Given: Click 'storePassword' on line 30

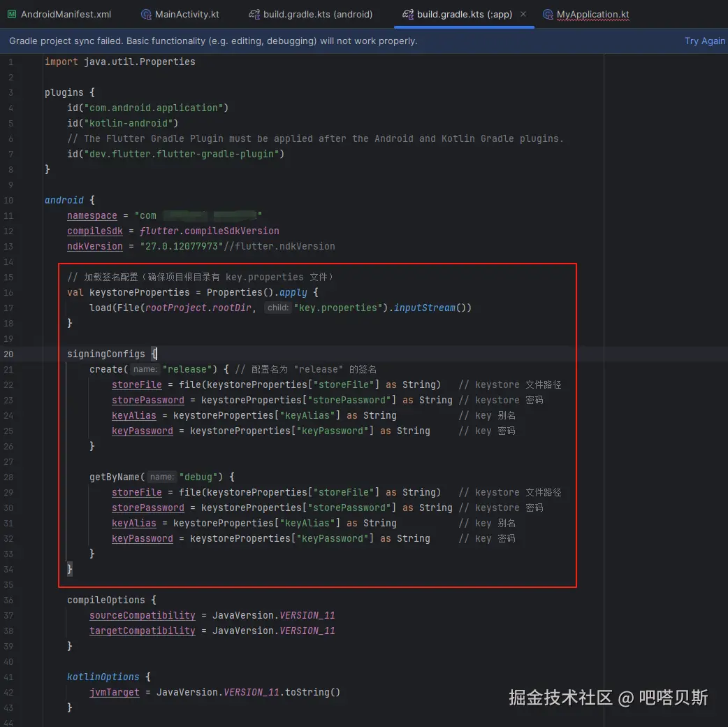Looking at the screenshot, I should coord(147,508).
